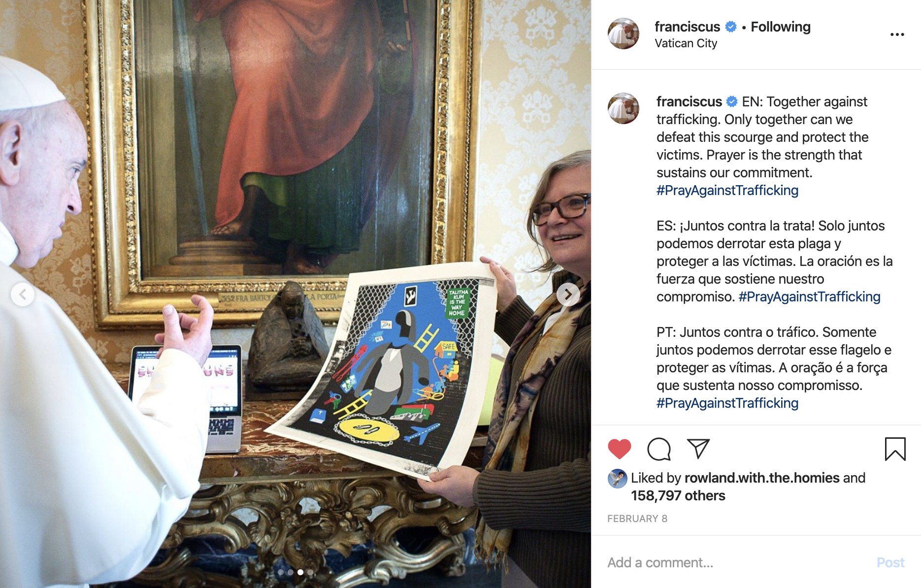Screen dimensions: 921x588
Task: Click the franciscus username in the header
Action: [687, 27]
